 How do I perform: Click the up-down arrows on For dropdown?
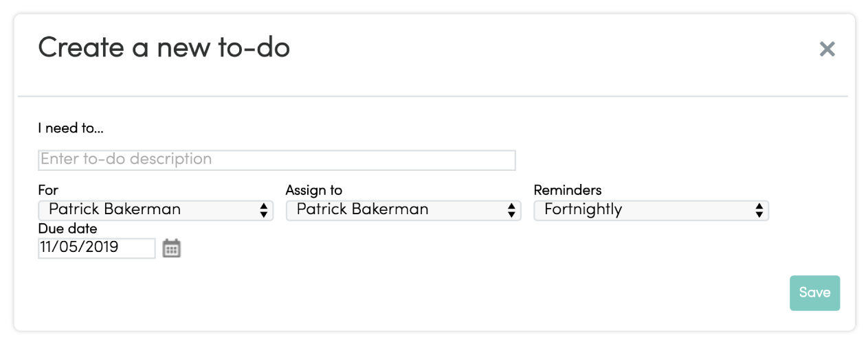click(x=264, y=210)
